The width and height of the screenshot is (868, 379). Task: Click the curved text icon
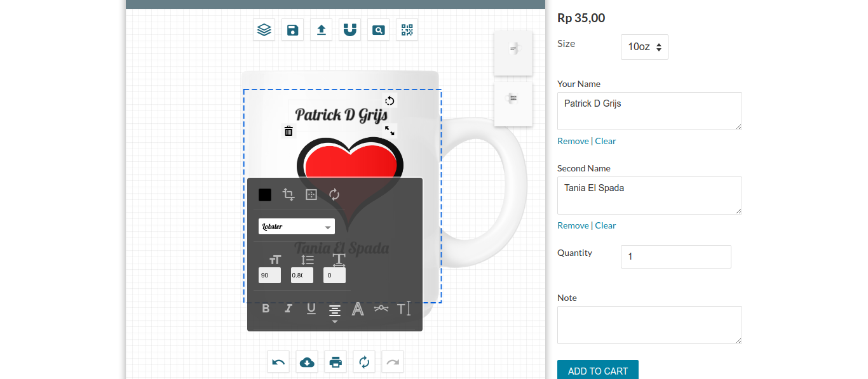coord(381,309)
